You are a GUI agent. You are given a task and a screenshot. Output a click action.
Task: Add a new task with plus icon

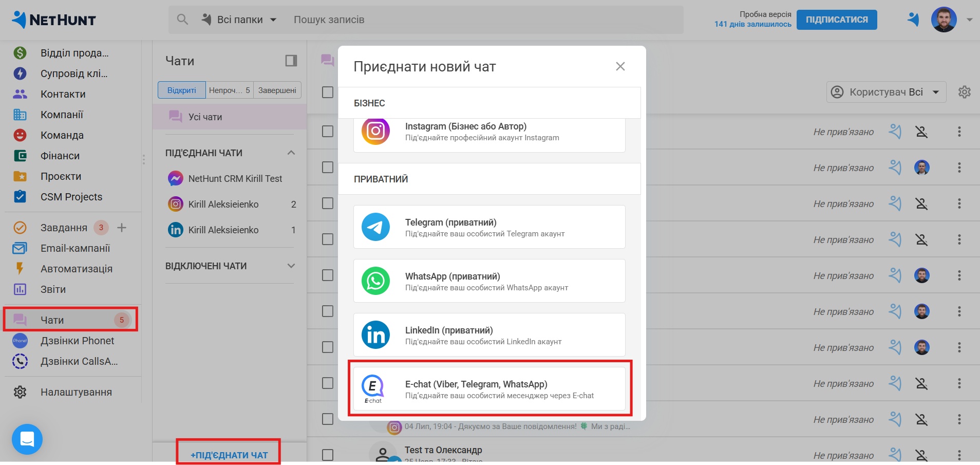pos(122,228)
